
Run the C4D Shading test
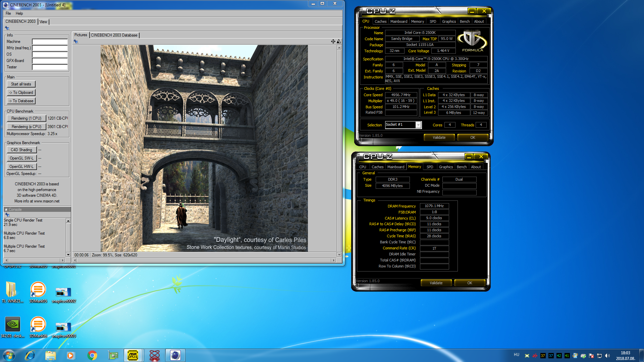coord(21,150)
